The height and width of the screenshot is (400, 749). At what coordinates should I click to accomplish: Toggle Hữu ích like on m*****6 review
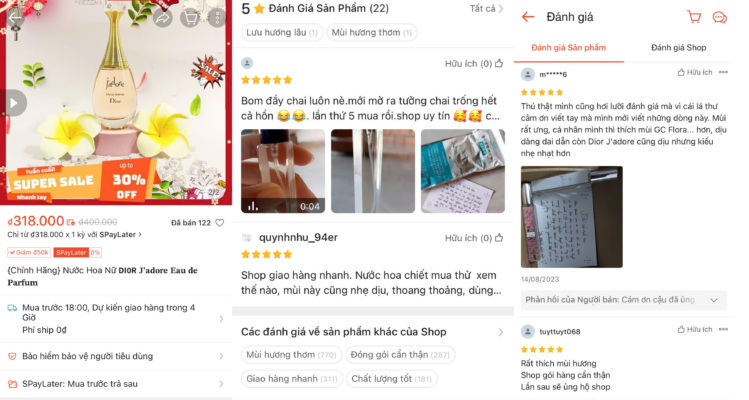point(695,73)
